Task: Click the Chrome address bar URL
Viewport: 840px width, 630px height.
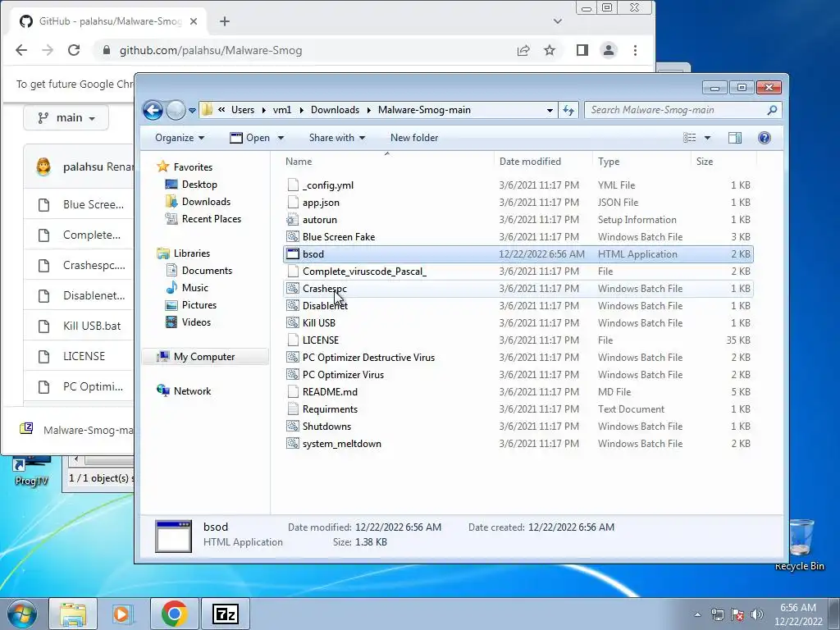Action: point(211,50)
